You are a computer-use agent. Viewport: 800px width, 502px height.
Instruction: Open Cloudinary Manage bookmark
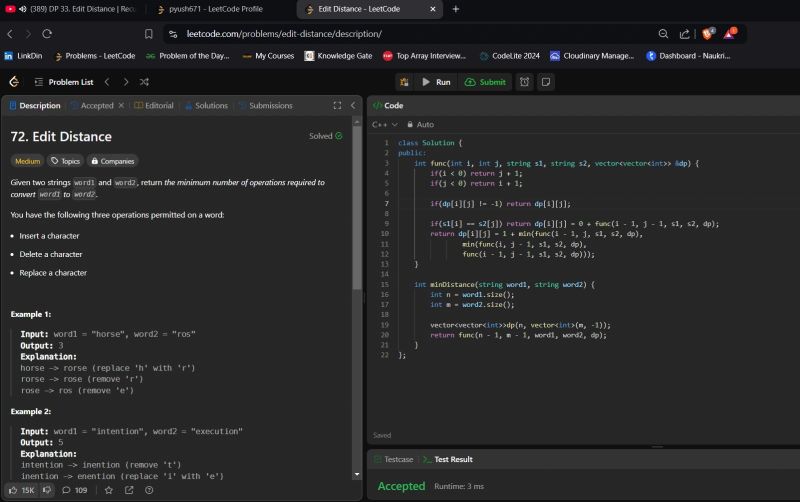tap(592, 56)
